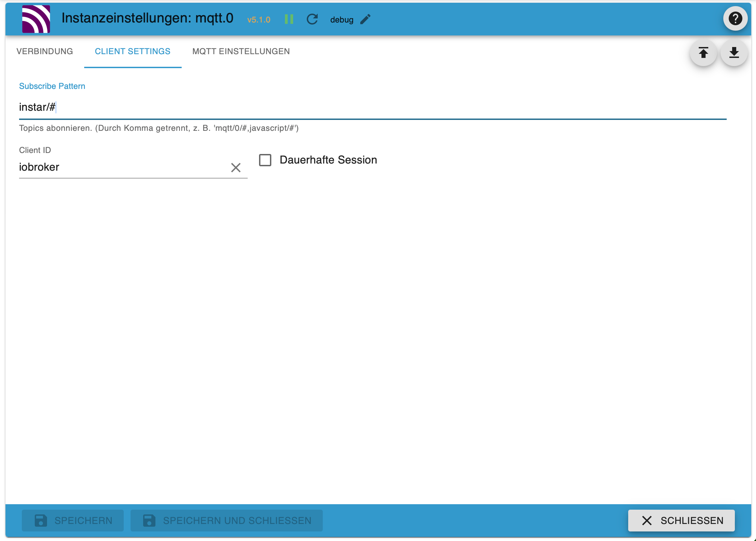
Task: Edit the debug log level with the pencil
Action: pos(365,19)
